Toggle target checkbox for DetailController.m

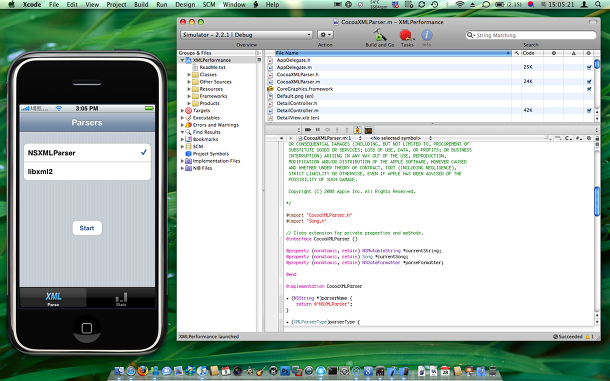[x=589, y=111]
